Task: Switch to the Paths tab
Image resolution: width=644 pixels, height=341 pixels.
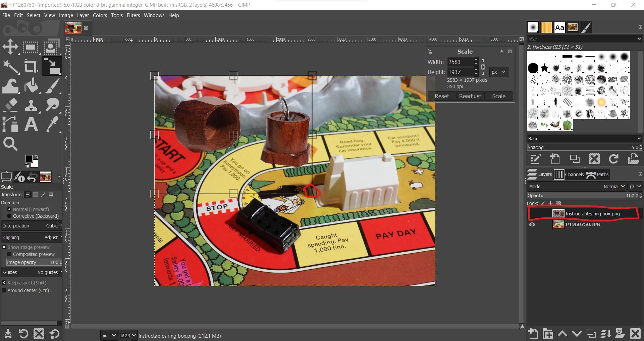Action: pyautogui.click(x=597, y=175)
